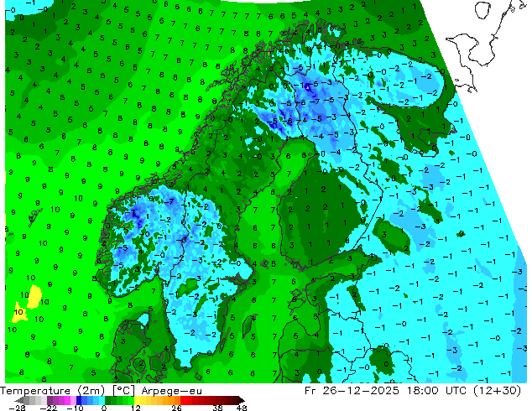Viewport: 532px width, 411px height.
Task: Click the 48 legend label
Action: [x=242, y=408]
